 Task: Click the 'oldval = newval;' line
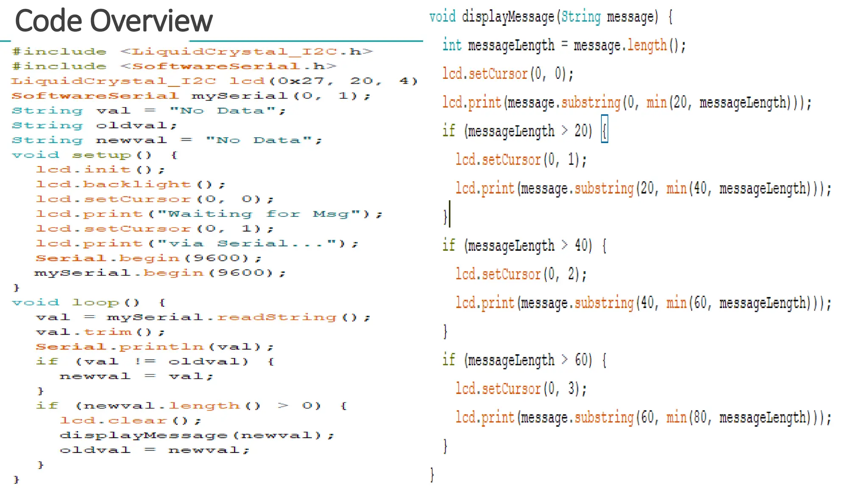tap(155, 450)
